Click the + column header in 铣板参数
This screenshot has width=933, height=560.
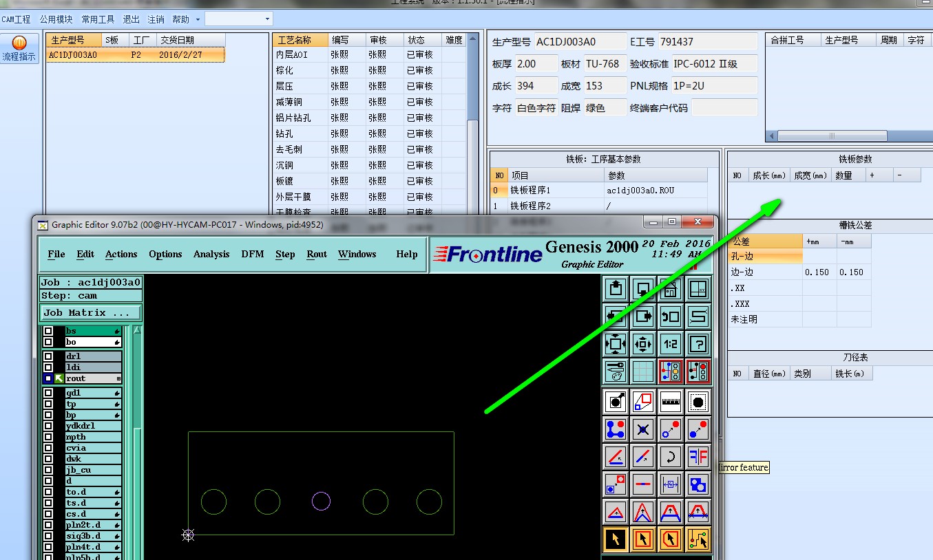[879, 175]
